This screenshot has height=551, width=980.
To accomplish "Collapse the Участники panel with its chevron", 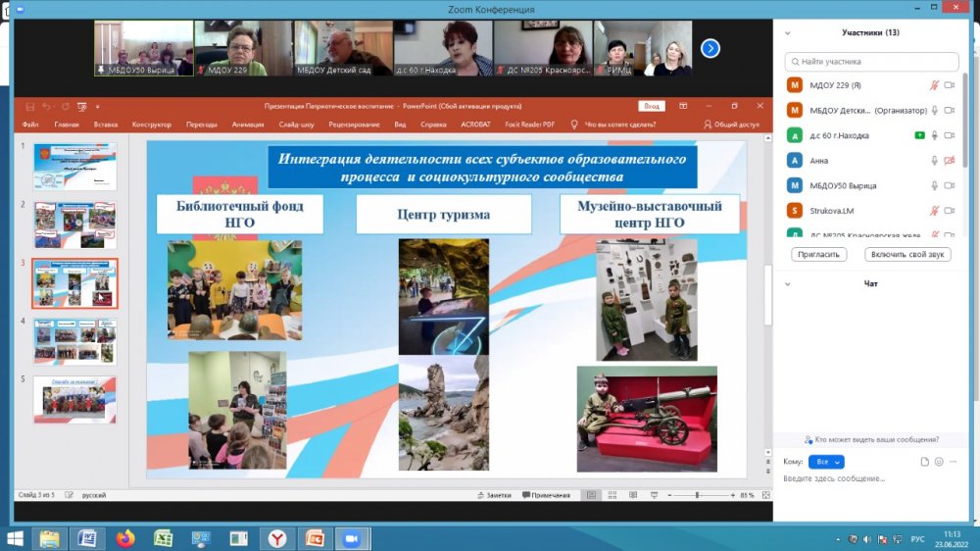I will [x=790, y=32].
